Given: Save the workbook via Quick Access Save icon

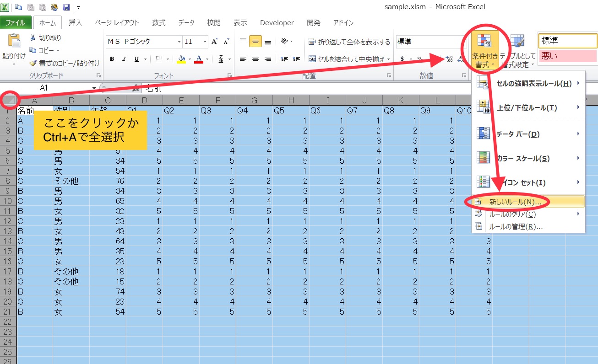Looking at the screenshot, I should point(67,6).
